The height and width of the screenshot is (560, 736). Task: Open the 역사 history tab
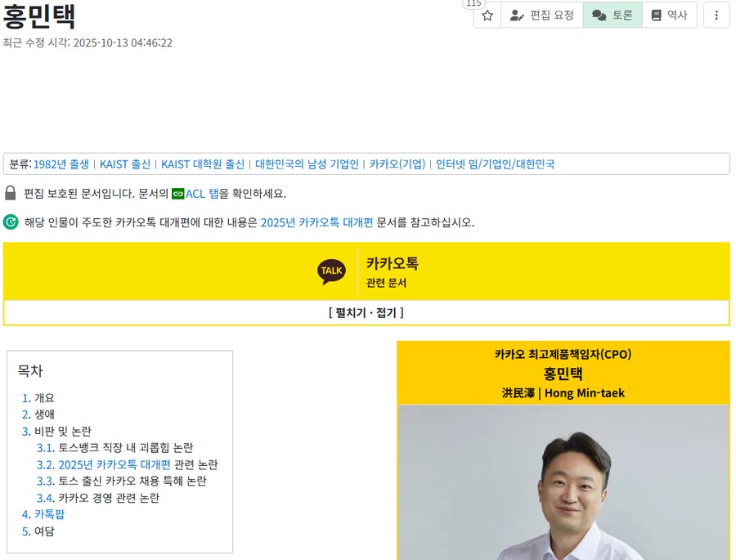tap(669, 16)
